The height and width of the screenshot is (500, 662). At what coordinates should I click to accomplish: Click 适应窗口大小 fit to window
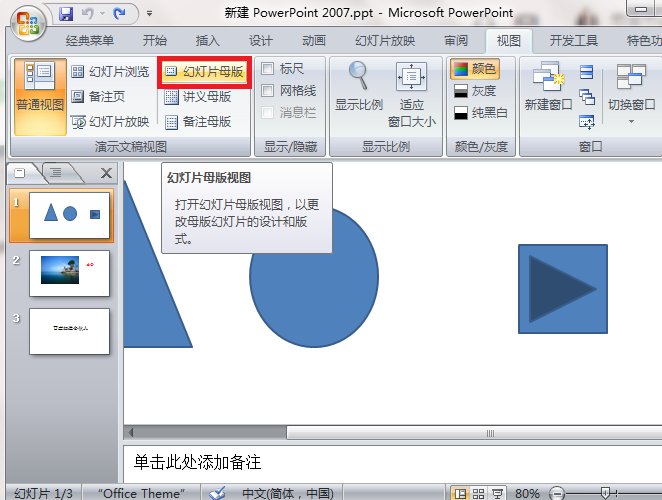412,95
